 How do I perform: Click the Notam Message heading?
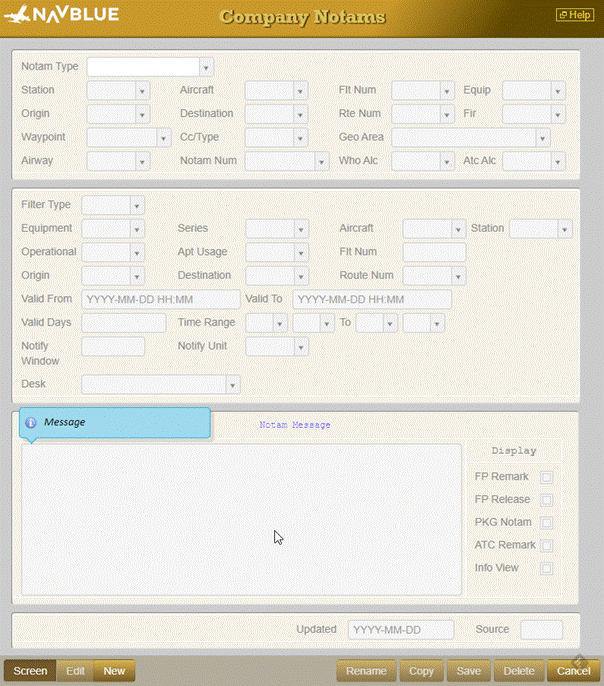tap(295, 425)
